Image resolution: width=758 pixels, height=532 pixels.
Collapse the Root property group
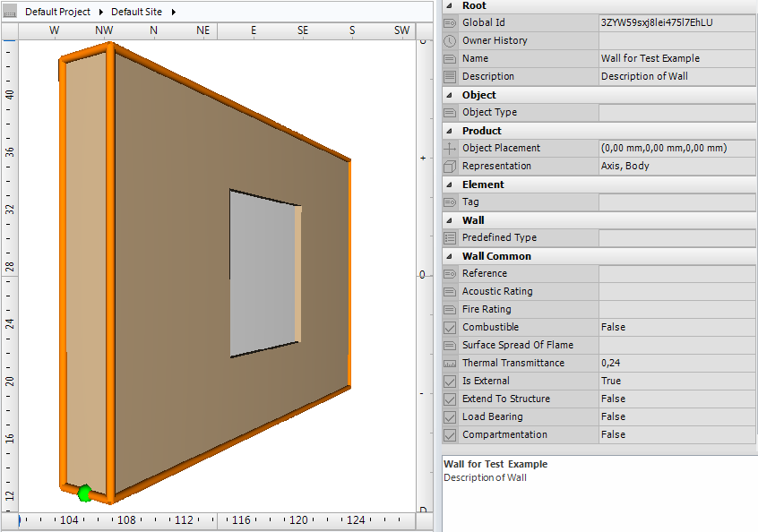[x=449, y=5]
